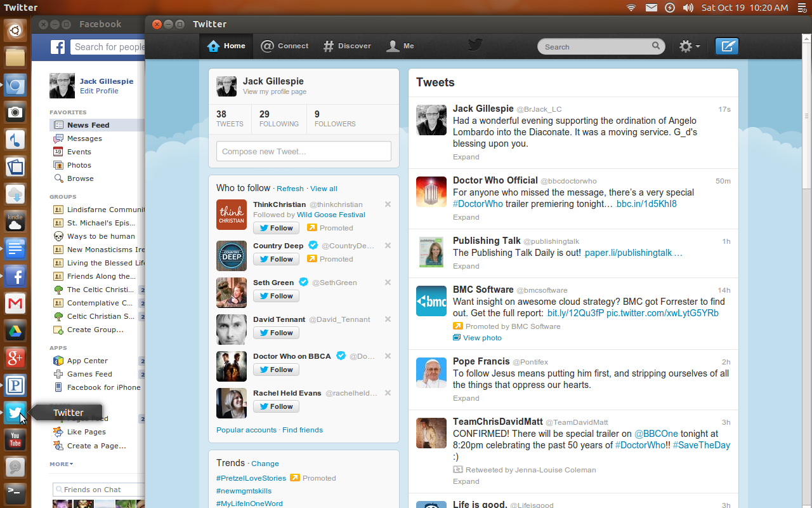Open the clock showing Sat Oct 19
This screenshot has width=812, height=508.
point(745,8)
